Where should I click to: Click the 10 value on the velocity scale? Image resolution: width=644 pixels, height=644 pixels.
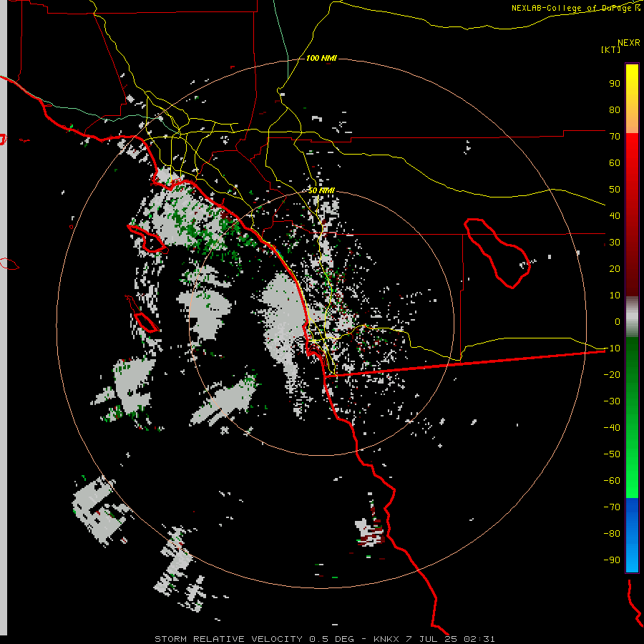[x=615, y=296]
